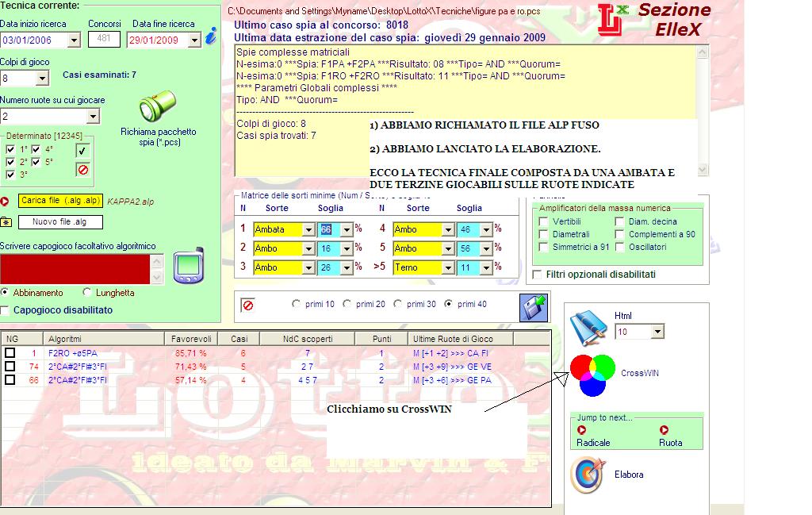Click the green checkmark select-all icon
812x515 pixels.
pyautogui.click(x=82, y=151)
